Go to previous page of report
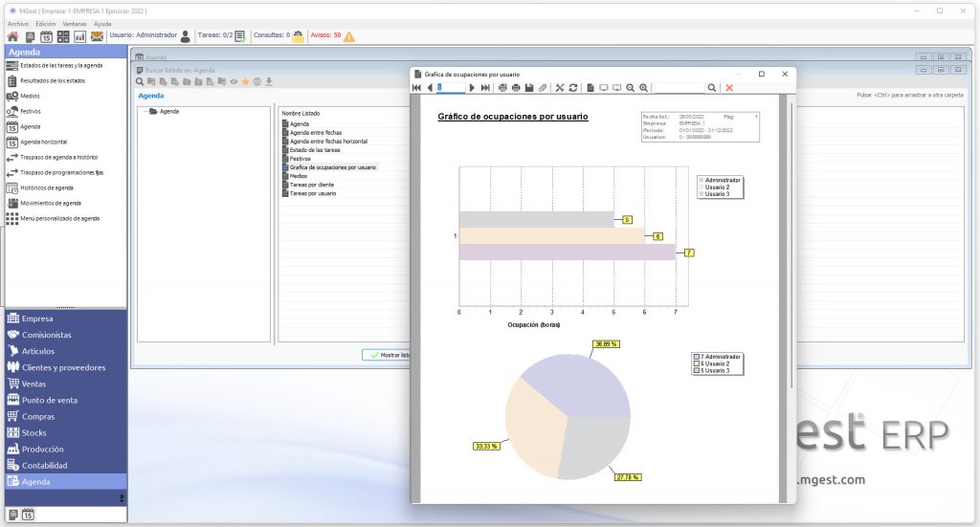Image resolution: width=980 pixels, height=527 pixels. (430, 88)
